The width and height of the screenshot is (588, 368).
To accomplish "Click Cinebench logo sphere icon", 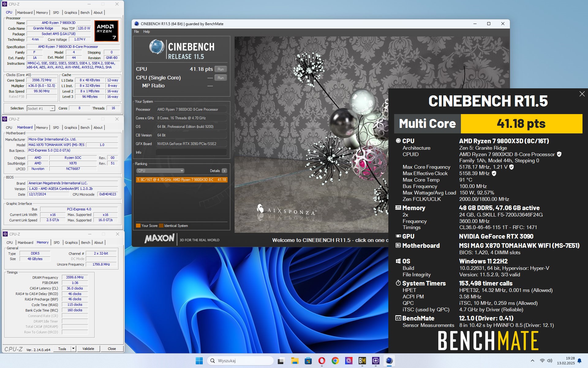I will 157,47.
